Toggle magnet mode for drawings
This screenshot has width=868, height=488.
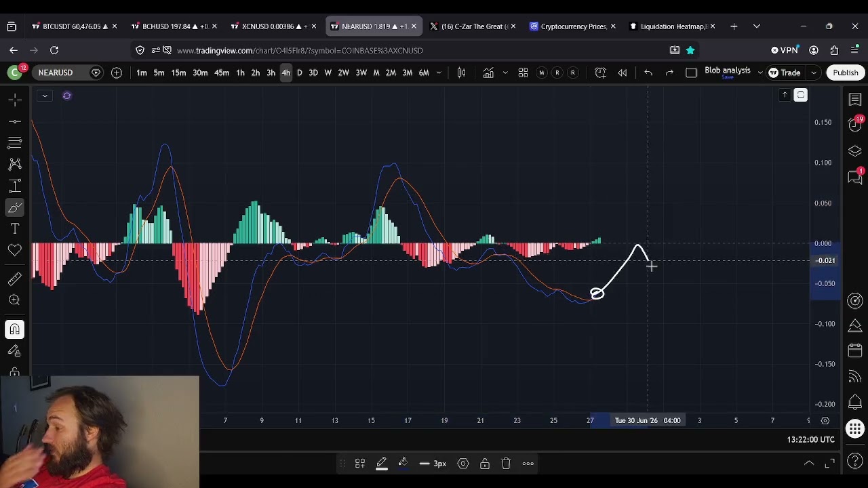15,329
